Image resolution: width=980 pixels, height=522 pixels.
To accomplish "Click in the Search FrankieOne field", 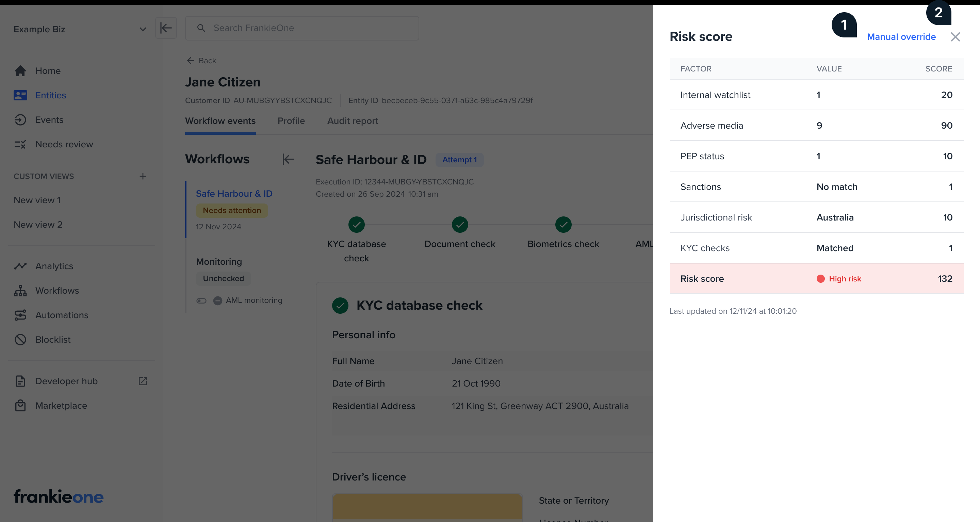I will (x=302, y=28).
